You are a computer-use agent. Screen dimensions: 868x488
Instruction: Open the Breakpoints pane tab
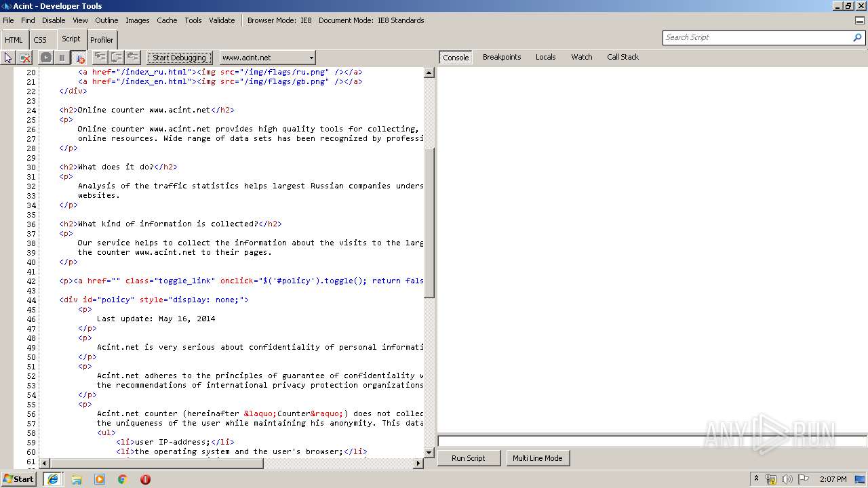coord(502,57)
